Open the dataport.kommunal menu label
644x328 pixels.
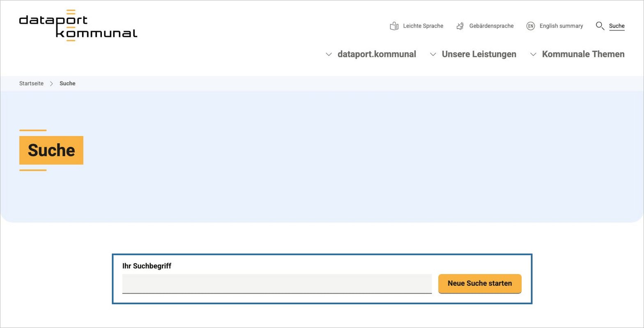pos(377,54)
